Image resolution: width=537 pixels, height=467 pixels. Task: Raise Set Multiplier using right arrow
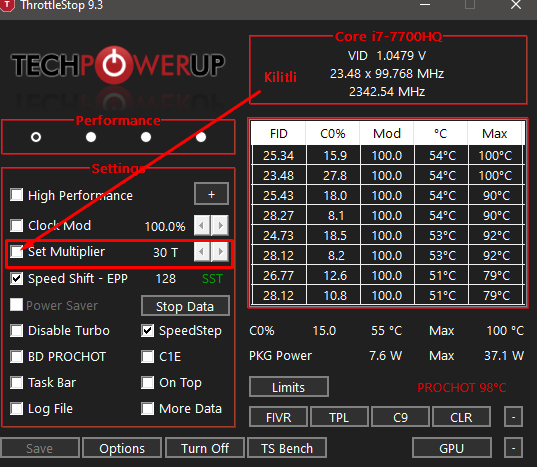[x=220, y=252]
